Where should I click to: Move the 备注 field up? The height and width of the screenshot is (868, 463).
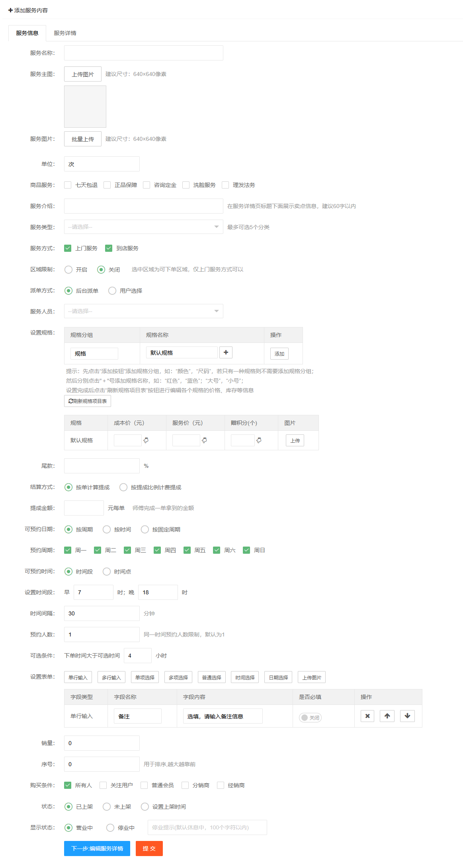pyautogui.click(x=387, y=716)
